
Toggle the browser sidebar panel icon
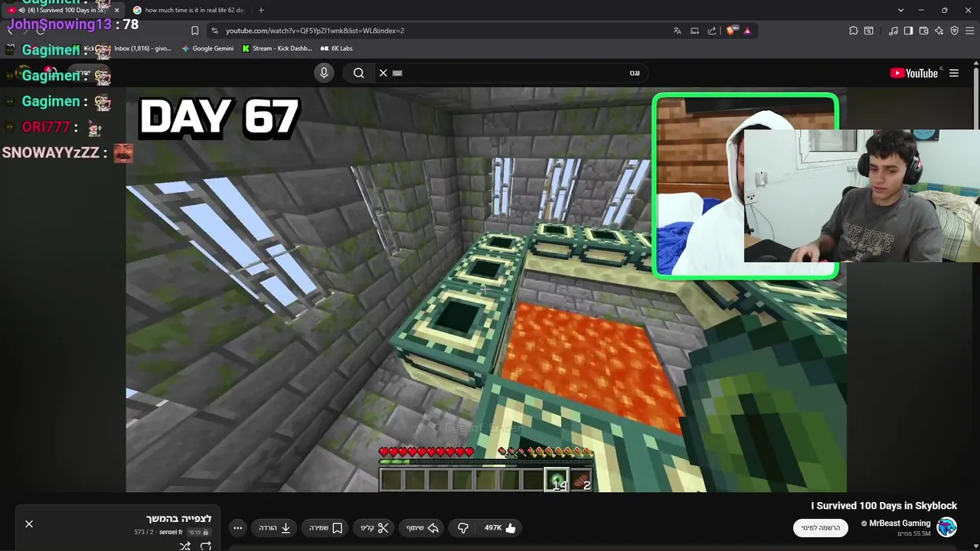pyautogui.click(x=908, y=31)
